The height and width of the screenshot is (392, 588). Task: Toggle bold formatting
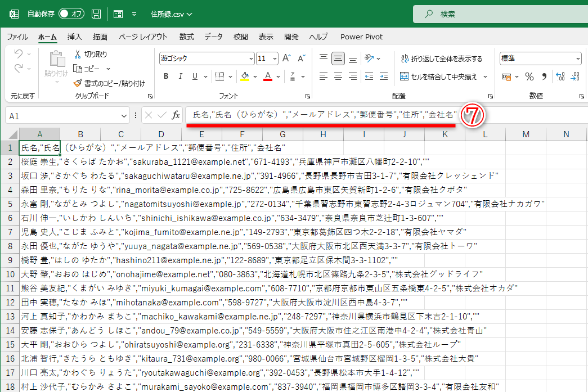[x=165, y=76]
